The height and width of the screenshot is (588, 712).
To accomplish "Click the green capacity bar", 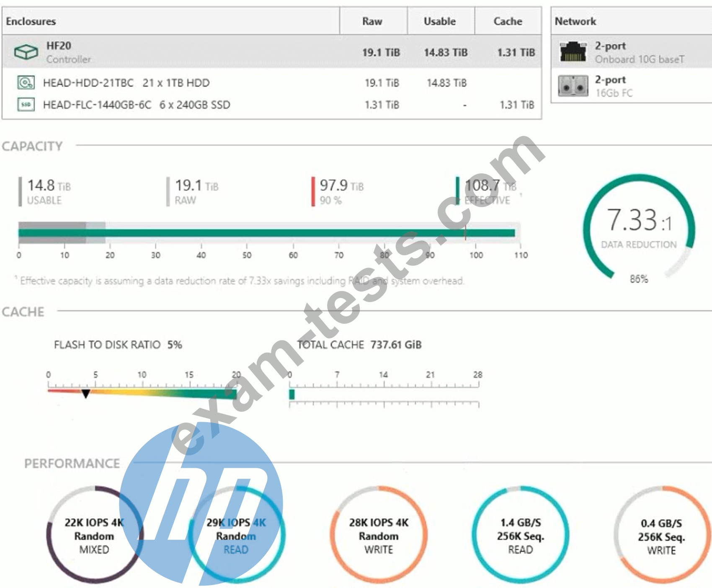I will [x=267, y=233].
